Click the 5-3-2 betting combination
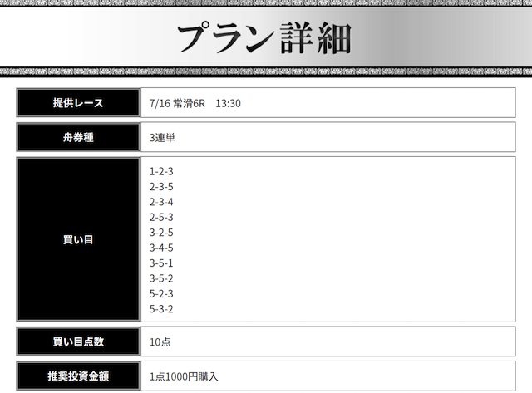The width and height of the screenshot is (532, 393). pos(161,309)
